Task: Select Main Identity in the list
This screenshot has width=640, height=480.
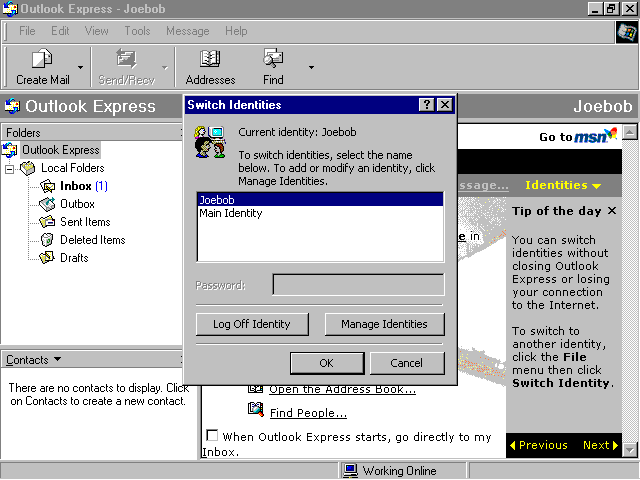Action: pos(231,213)
